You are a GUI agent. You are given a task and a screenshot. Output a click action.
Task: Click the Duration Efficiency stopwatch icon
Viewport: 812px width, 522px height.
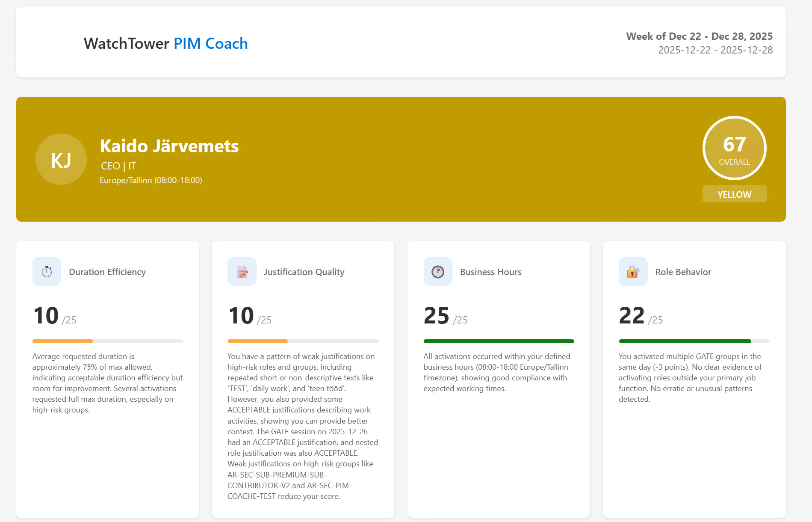pyautogui.click(x=46, y=271)
